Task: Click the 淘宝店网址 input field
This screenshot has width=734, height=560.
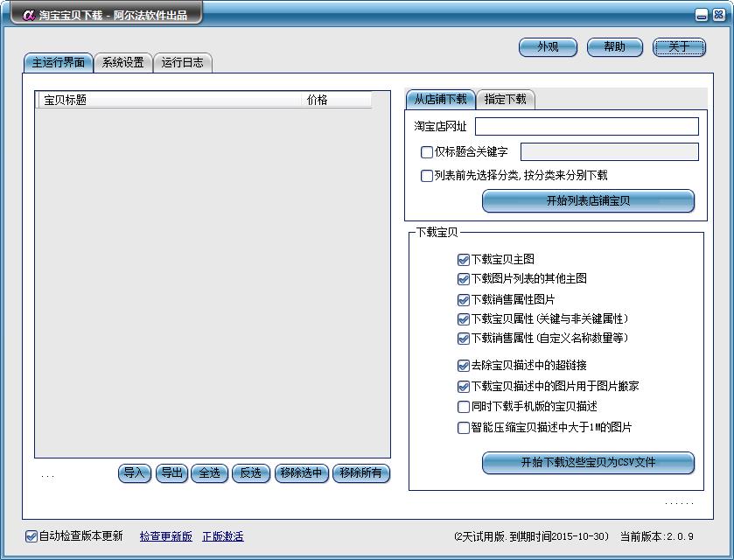Action: click(586, 127)
